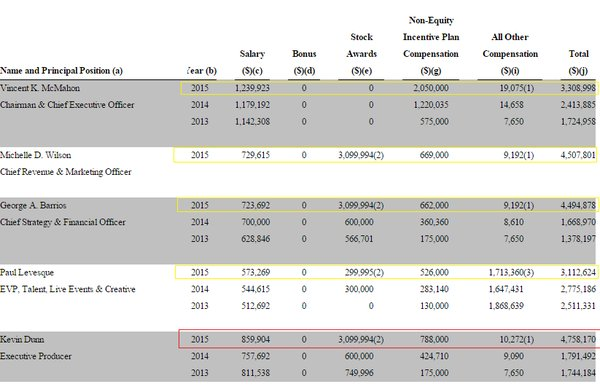
Task: Click Michelle D. Wilson's name
Action: [x=36, y=155]
